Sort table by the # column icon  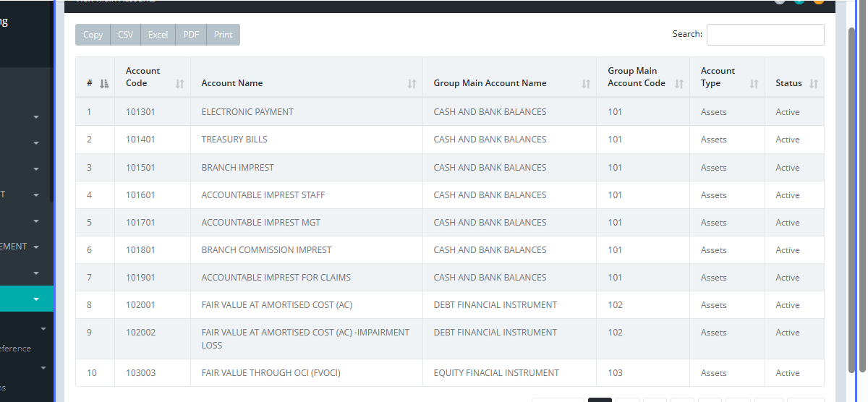pos(104,84)
